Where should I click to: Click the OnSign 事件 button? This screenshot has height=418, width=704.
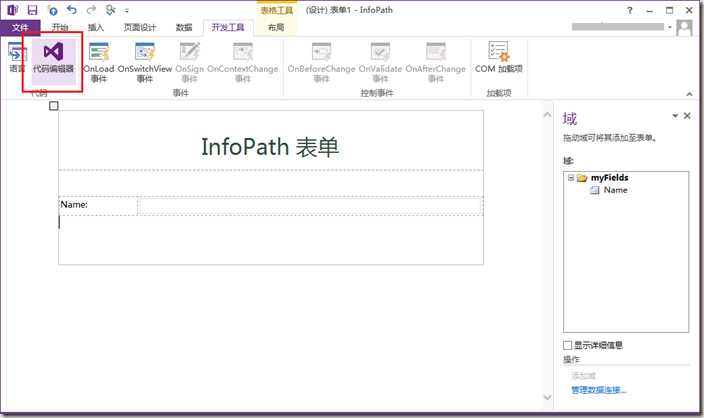(189, 62)
